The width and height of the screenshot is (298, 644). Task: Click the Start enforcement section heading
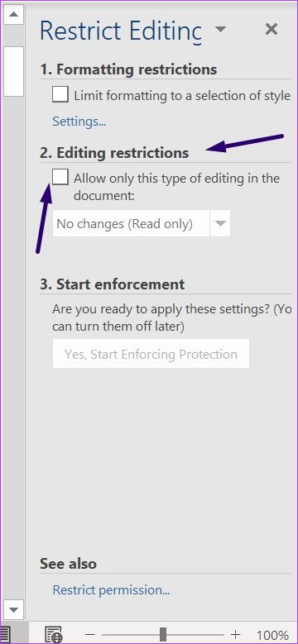(113, 284)
